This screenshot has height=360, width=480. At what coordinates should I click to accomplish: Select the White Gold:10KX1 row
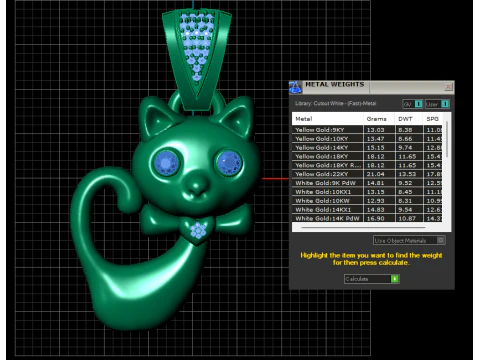coord(367,192)
